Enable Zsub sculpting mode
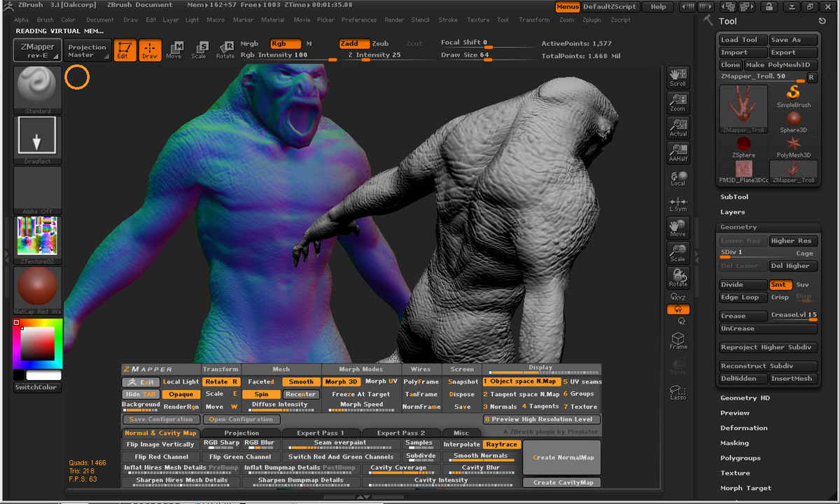Viewport: 840px width, 504px height. tap(380, 43)
